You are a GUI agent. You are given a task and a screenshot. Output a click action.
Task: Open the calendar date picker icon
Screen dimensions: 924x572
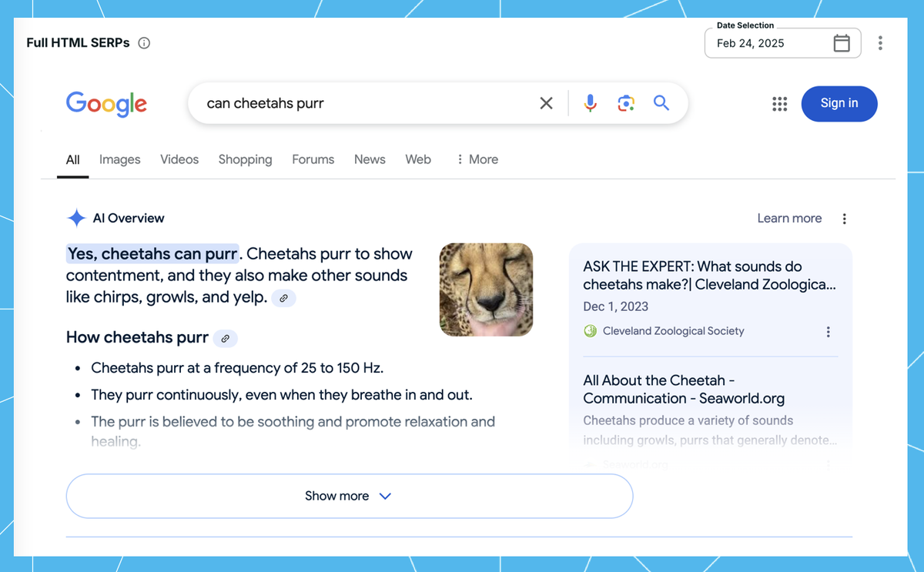[842, 43]
